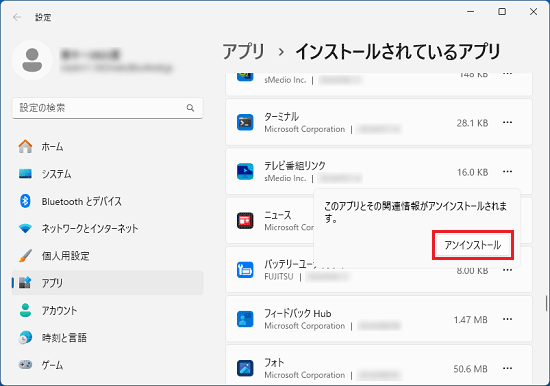This screenshot has width=550, height=386.
Task: Click the 時刻と言語 globe clock icon
Action: pyautogui.click(x=25, y=338)
